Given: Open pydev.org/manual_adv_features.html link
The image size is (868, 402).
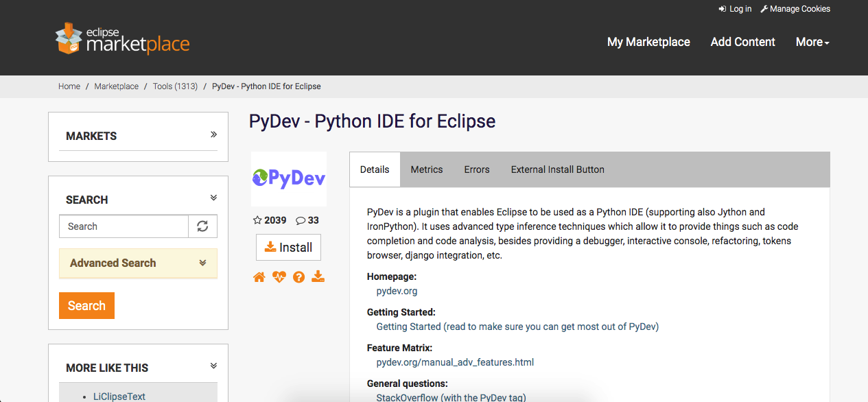Looking at the screenshot, I should click(x=455, y=362).
